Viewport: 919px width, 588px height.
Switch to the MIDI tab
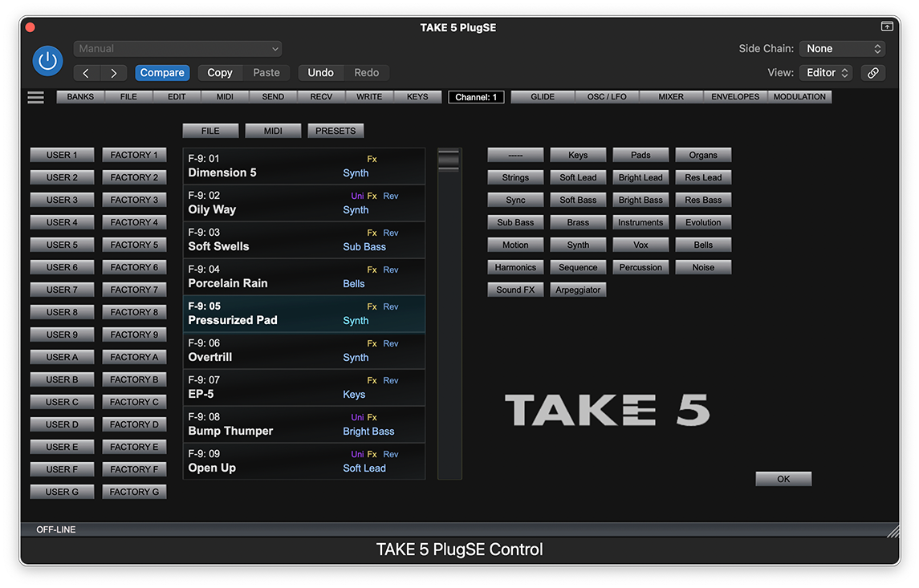coord(273,130)
